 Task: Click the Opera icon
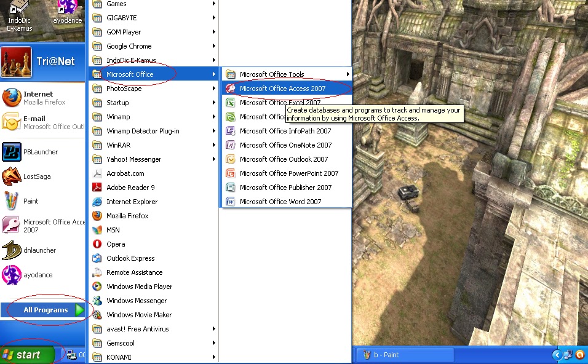pos(97,244)
